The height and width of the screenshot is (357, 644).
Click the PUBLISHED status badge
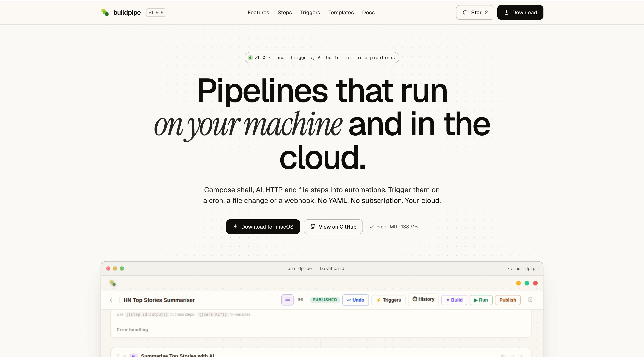coord(324,300)
